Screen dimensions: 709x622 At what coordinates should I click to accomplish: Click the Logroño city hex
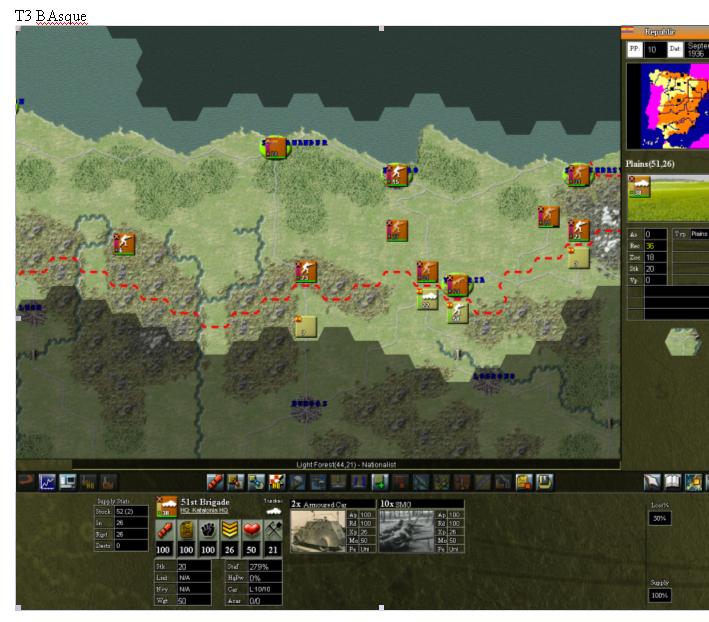pyautogui.click(x=488, y=383)
